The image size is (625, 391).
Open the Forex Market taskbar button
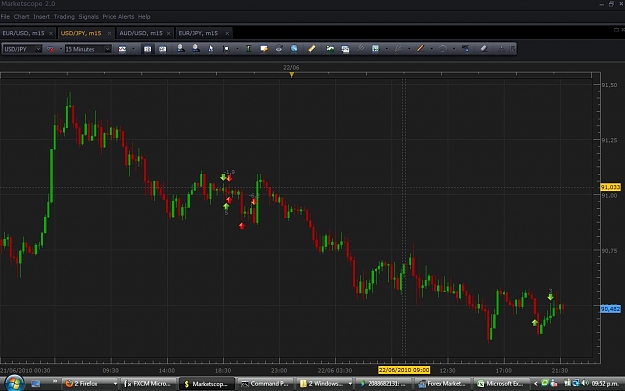[442, 383]
